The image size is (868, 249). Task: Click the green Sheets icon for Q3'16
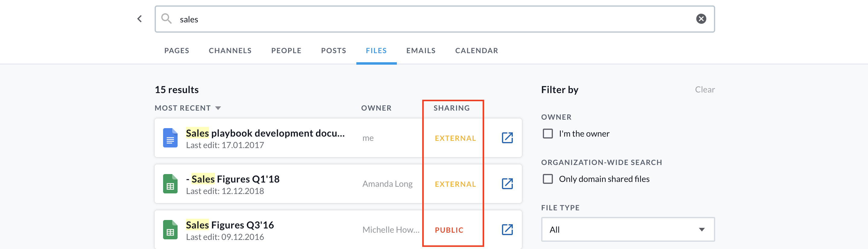click(170, 229)
